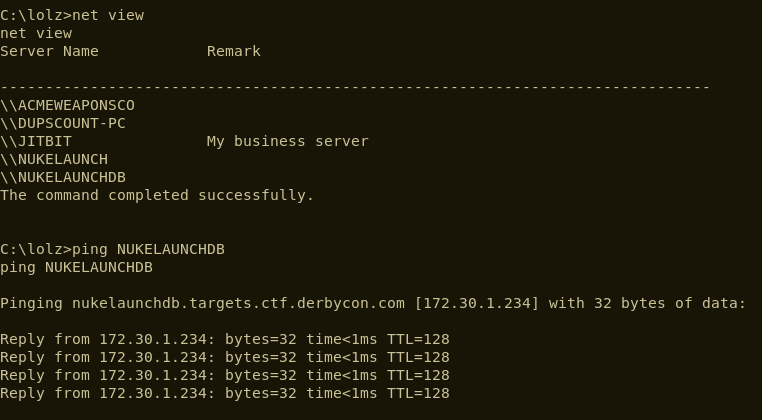Image resolution: width=762 pixels, height=420 pixels.
Task: Click the \\DUPSCOUNT-PC server entry
Action: [63, 123]
